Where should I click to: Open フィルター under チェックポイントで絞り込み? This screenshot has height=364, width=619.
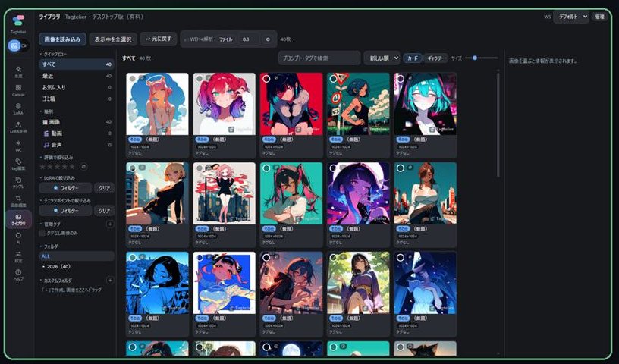pyautogui.click(x=65, y=210)
